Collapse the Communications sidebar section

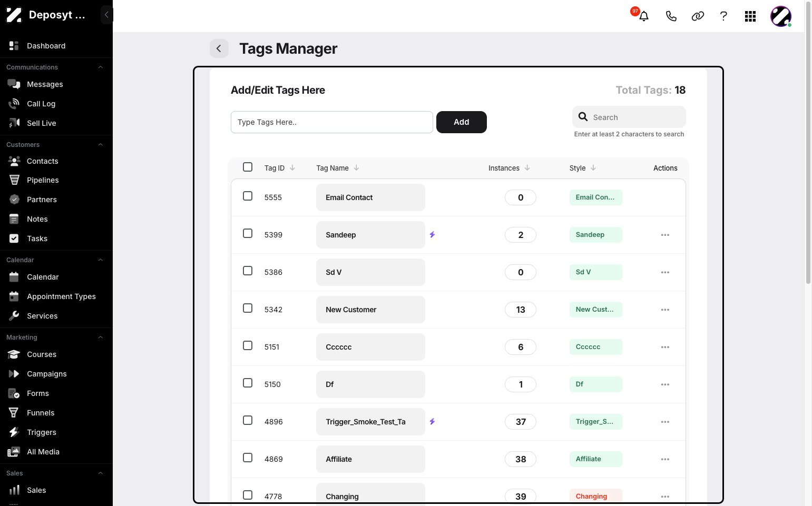100,67
